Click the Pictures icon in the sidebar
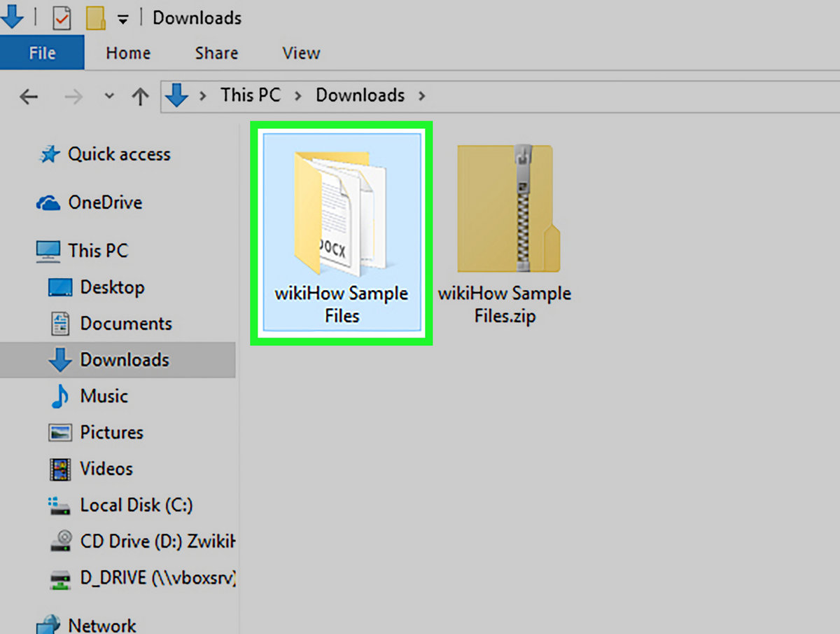The width and height of the screenshot is (840, 634). (x=60, y=433)
